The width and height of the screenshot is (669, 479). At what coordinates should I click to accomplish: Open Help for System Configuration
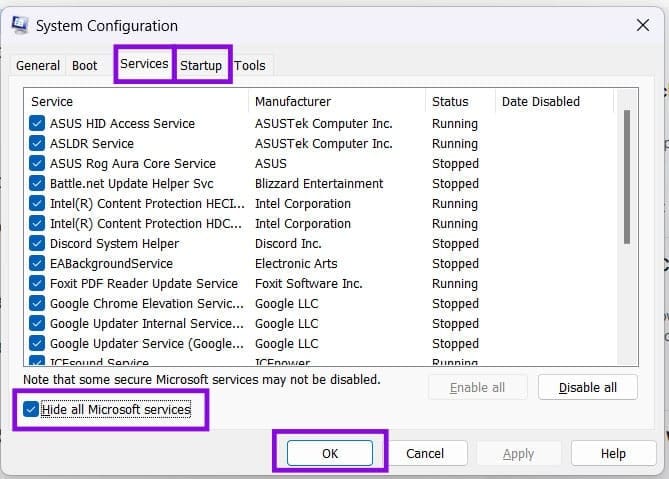[x=614, y=453]
